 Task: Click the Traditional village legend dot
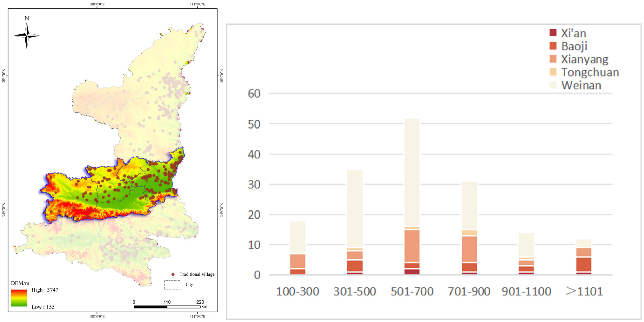click(x=173, y=274)
